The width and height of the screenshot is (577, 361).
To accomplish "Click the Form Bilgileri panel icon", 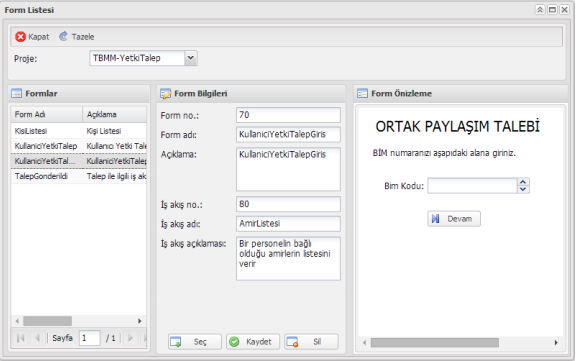I will [x=166, y=94].
